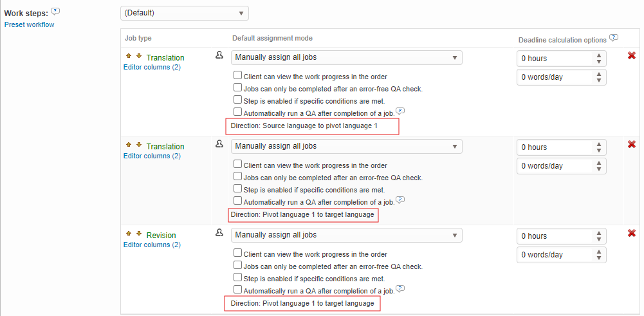
Task: Delete the second Translation work step
Action: pos(632,144)
